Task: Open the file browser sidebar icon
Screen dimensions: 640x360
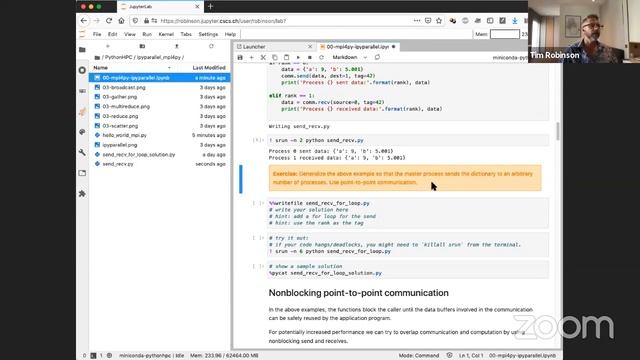Action: pos(82,50)
